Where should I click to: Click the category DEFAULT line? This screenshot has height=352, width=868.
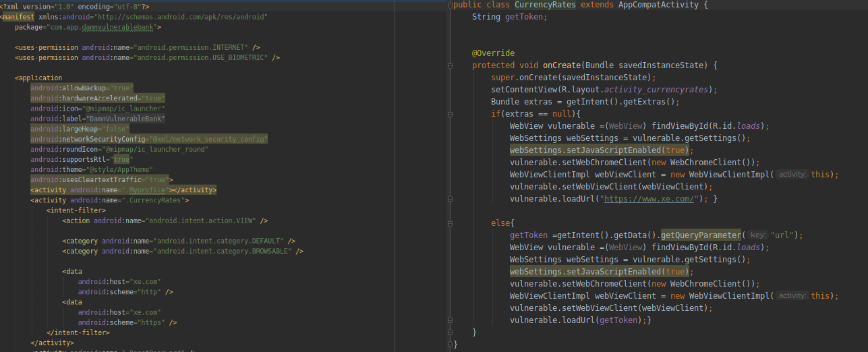tap(179, 241)
